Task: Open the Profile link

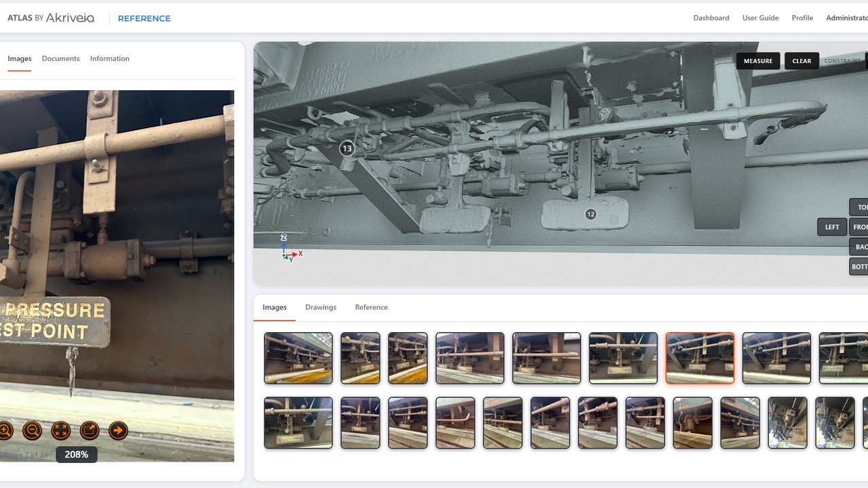Action: point(802,18)
